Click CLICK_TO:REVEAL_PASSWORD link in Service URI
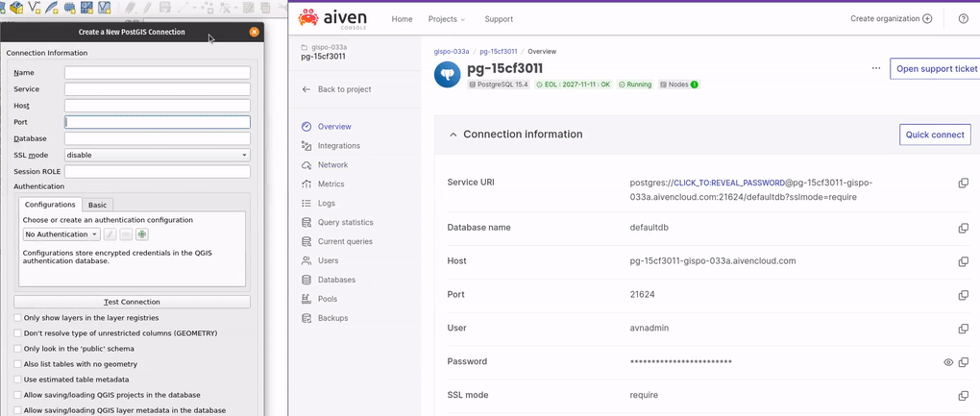Image resolution: width=980 pixels, height=416 pixels. point(728,183)
